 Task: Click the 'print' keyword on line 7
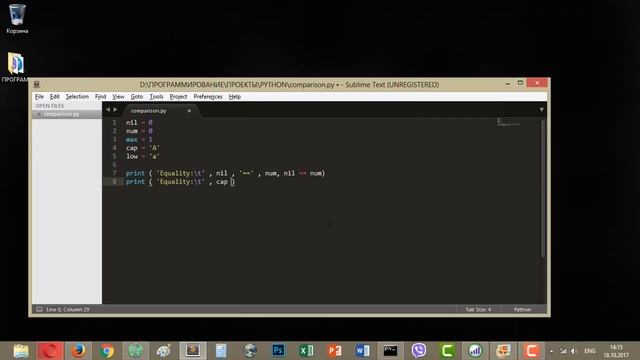[x=135, y=173]
